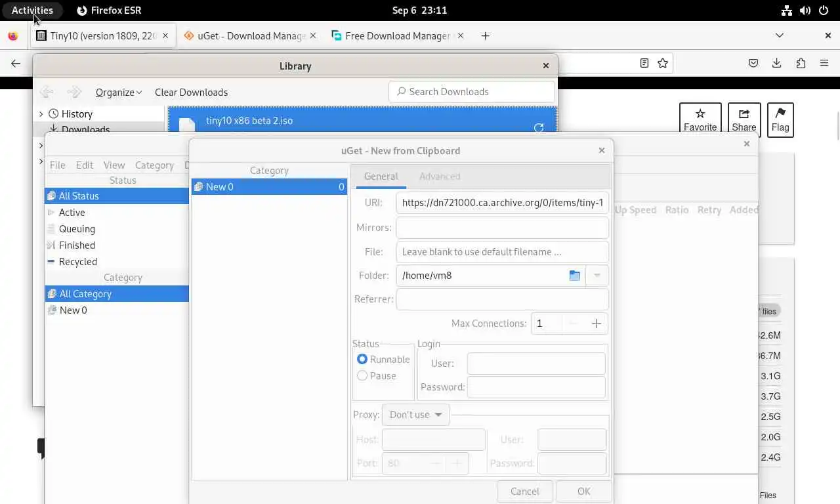The width and height of the screenshot is (840, 504).
Task: Open the Proxy Don't use dropdown
Action: click(416, 415)
